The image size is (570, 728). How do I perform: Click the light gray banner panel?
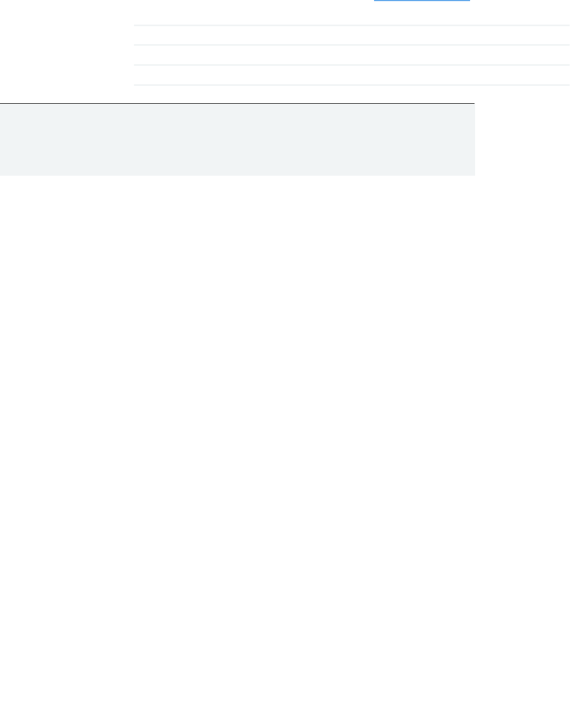coord(237,139)
